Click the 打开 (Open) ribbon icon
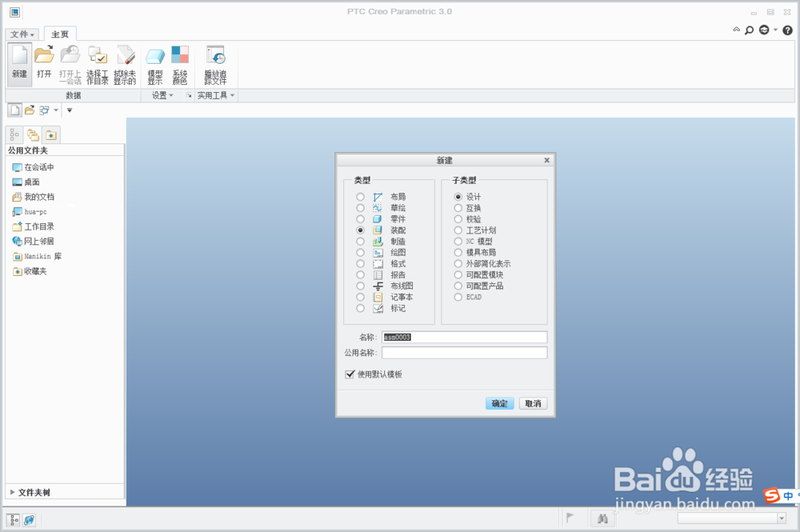The height and width of the screenshot is (532, 800). [x=44, y=62]
